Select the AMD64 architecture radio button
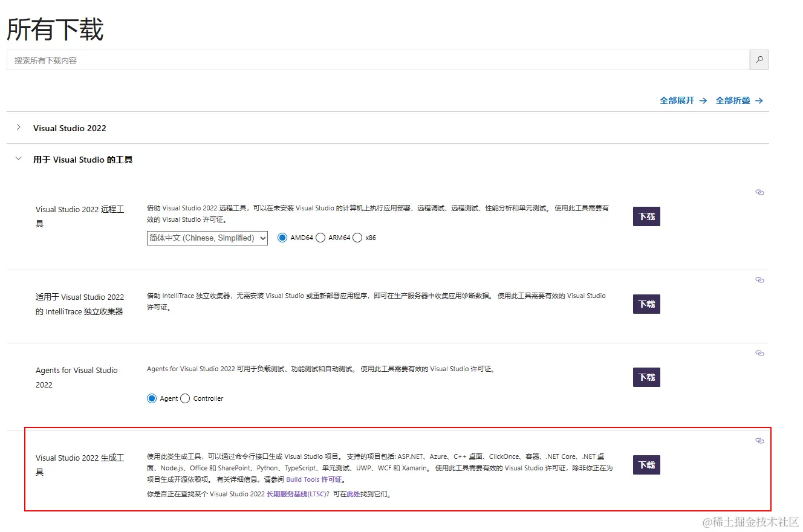Viewport: 803px width, 532px height. coord(282,238)
